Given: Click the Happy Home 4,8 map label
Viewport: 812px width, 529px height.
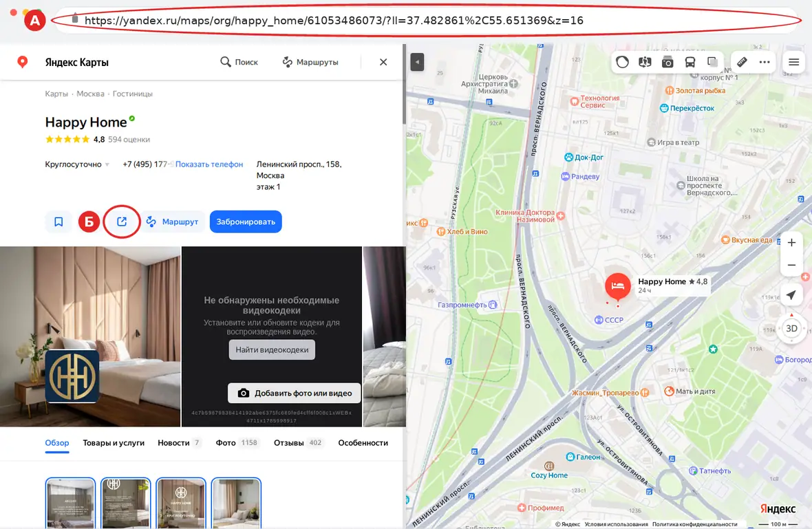Looking at the screenshot, I should pos(673,281).
